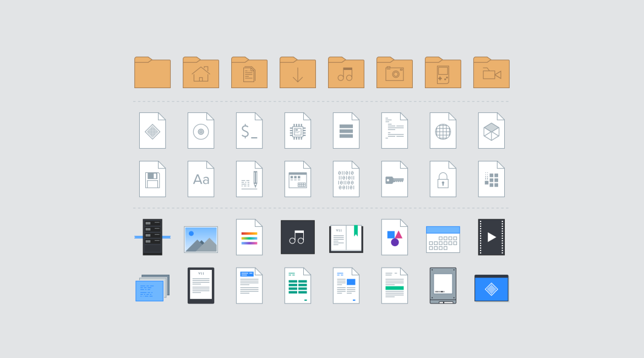
Task: Click the padlock encrypted file icon
Action: coord(443,180)
